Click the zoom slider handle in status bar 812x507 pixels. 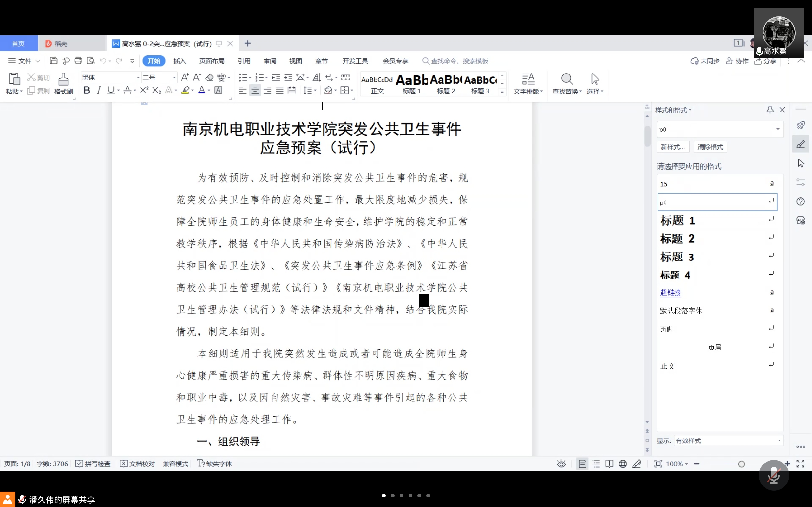pos(742,464)
